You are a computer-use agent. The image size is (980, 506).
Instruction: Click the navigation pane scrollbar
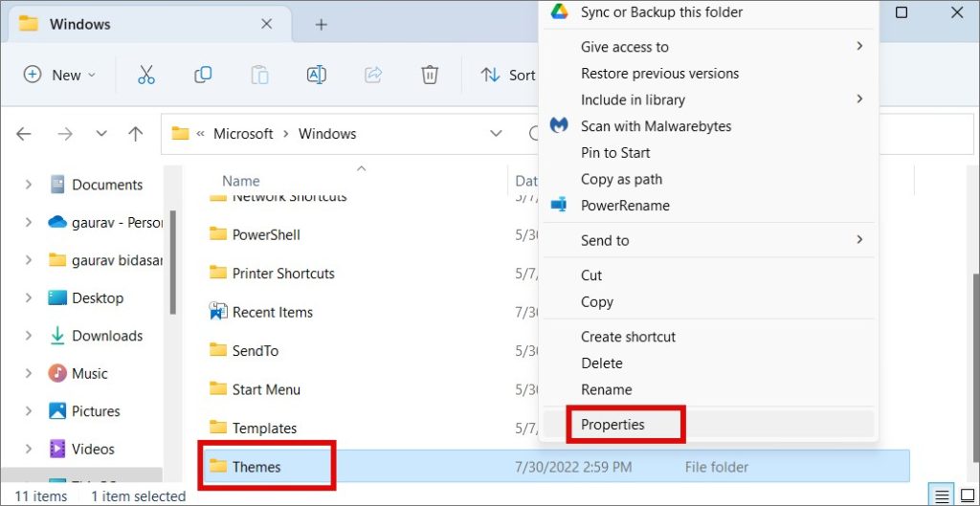pyautogui.click(x=173, y=262)
